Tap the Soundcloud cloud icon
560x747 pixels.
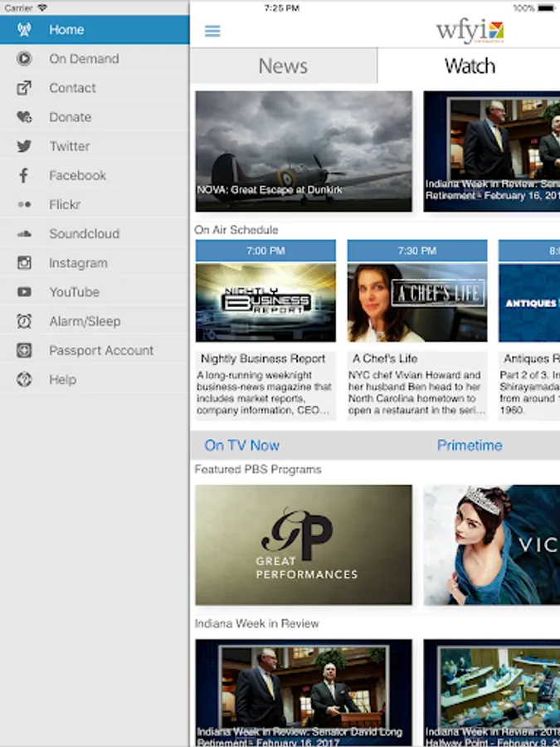click(x=24, y=233)
